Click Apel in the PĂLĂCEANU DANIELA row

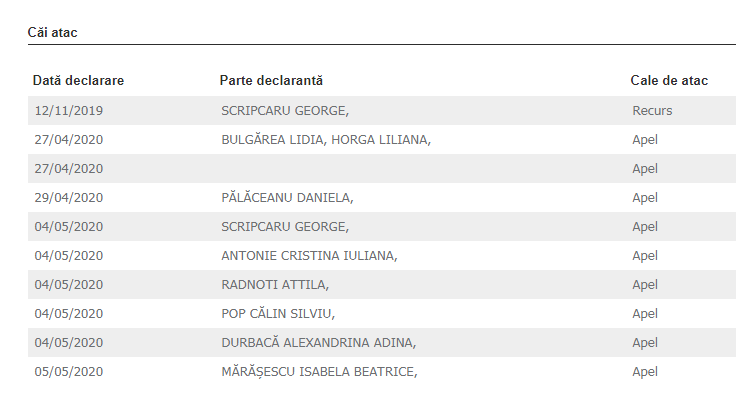(645, 197)
